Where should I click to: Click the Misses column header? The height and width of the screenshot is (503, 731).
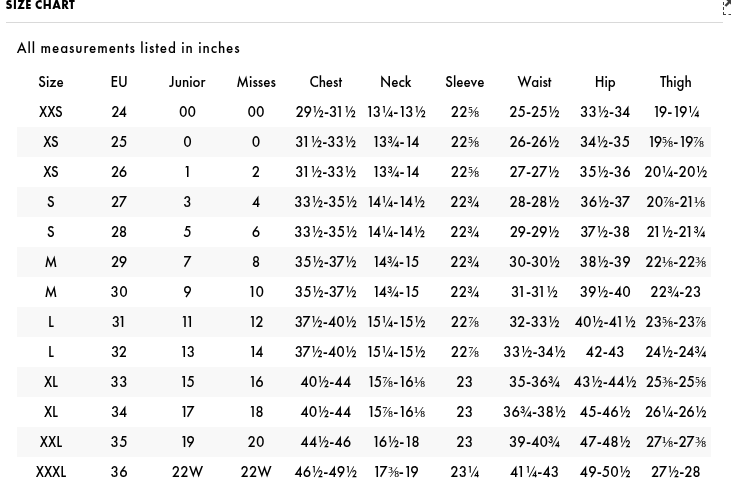(256, 82)
